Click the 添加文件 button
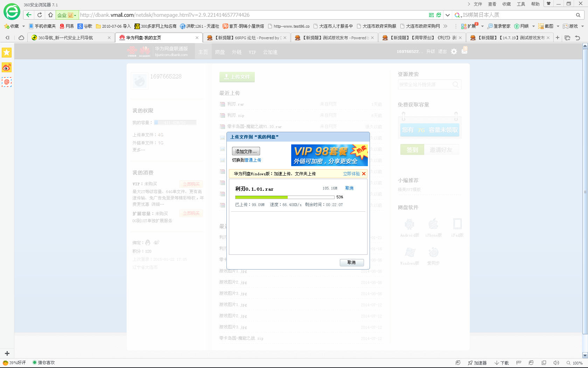 (246, 151)
